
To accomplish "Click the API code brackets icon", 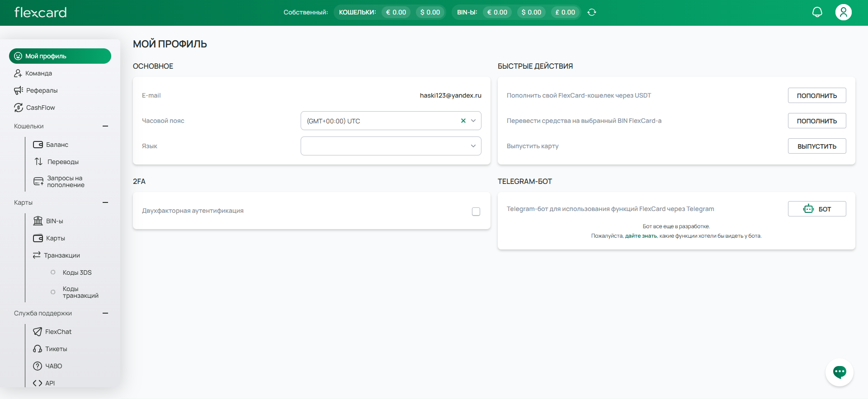I will (38, 383).
